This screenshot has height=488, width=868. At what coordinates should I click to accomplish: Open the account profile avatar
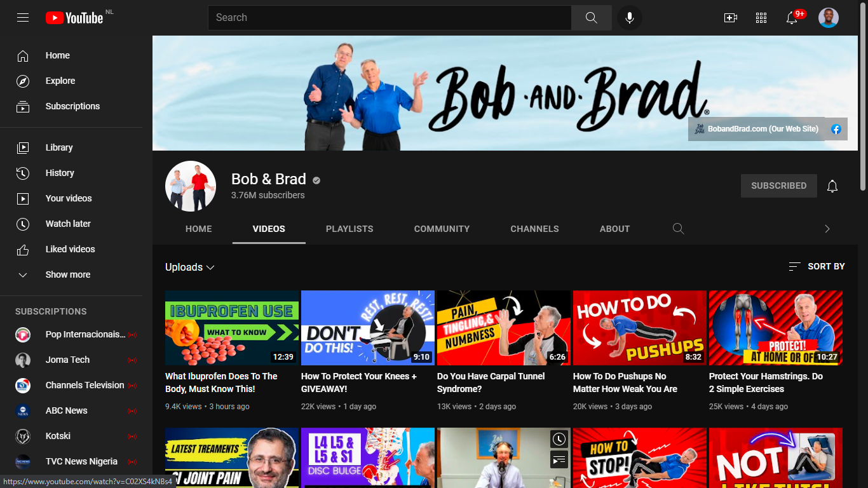click(x=829, y=18)
